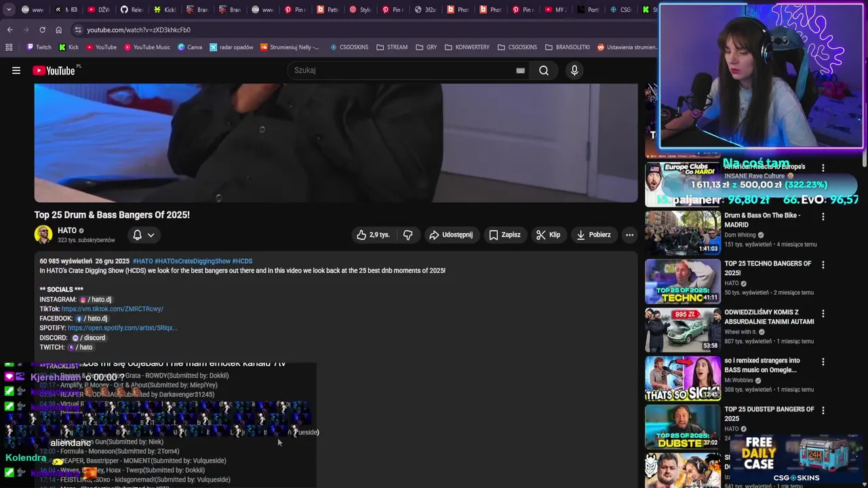Dislike the video with thumbs-down

coord(408,235)
